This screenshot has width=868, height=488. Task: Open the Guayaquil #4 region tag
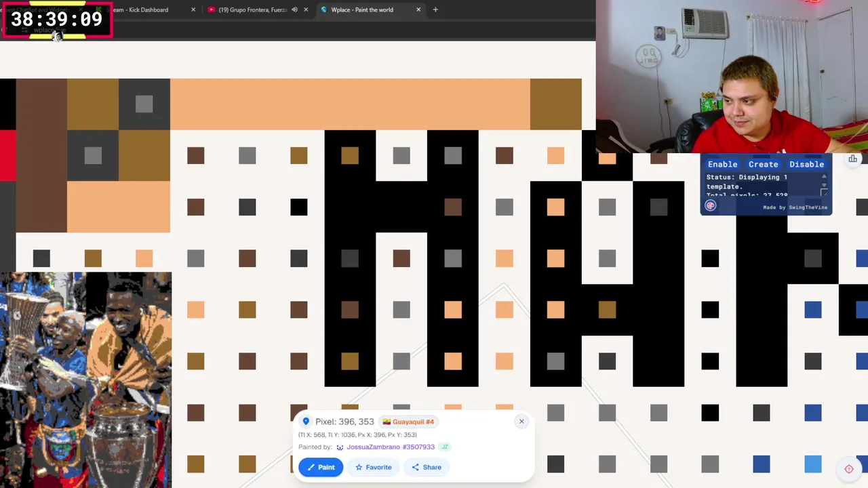[408, 422]
